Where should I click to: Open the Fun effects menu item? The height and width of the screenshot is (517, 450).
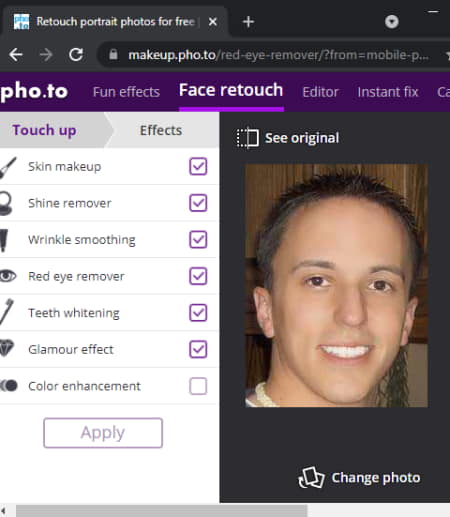(126, 92)
